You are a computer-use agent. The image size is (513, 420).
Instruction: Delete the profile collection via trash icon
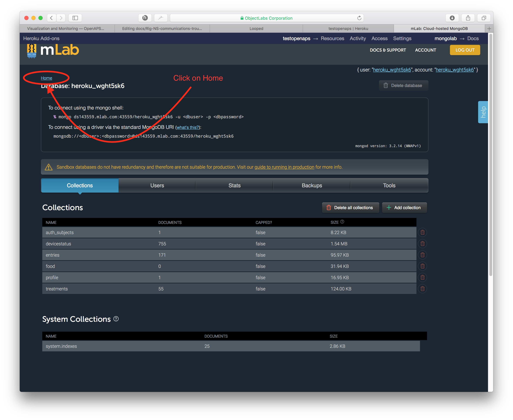coord(422,277)
